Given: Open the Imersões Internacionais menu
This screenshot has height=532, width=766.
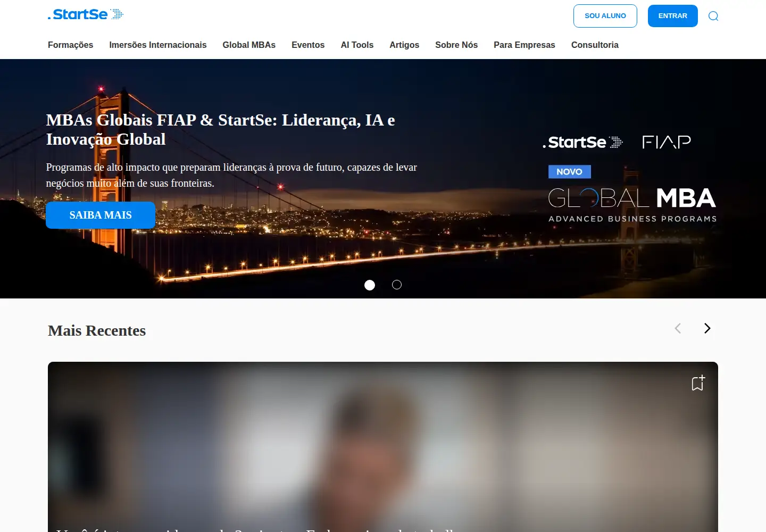Looking at the screenshot, I should coord(158,45).
